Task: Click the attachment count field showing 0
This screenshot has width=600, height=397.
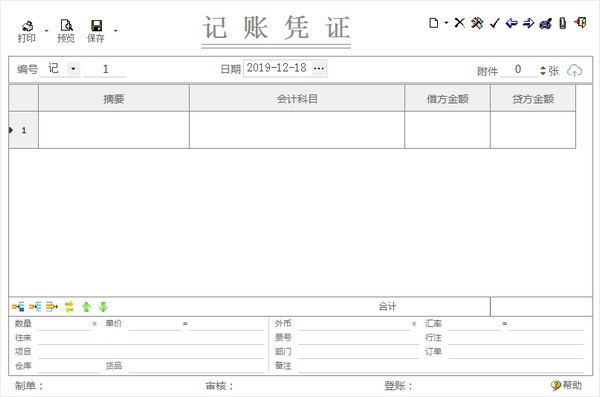Action: click(x=518, y=70)
